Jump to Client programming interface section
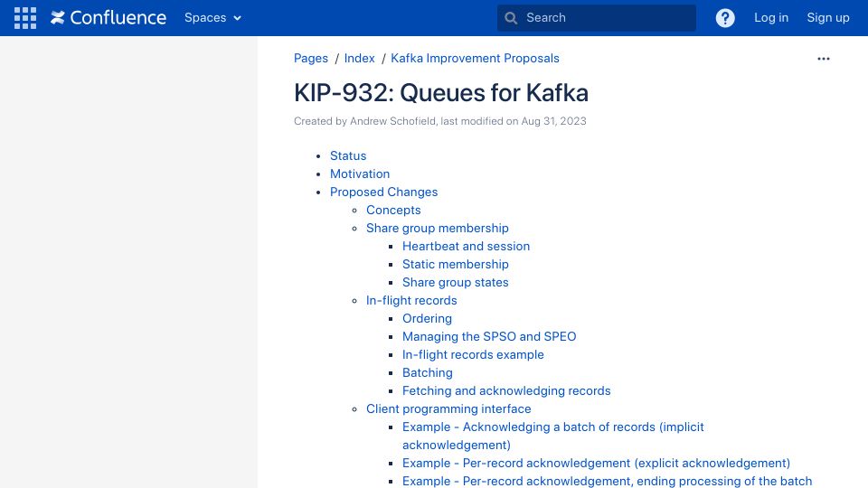Image resolution: width=868 pixels, height=488 pixels. [449, 408]
